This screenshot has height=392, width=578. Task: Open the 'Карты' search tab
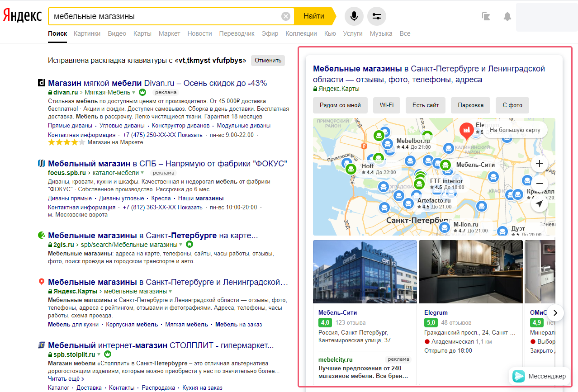142,33
